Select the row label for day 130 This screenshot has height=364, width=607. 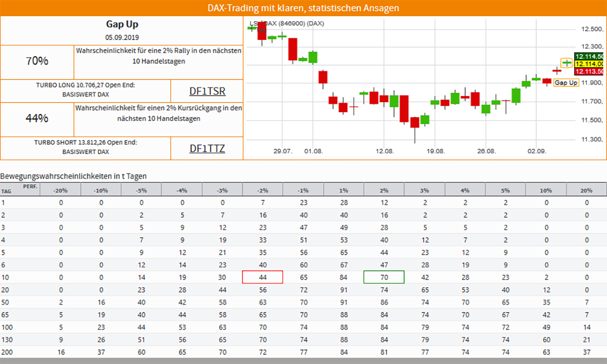click(x=6, y=339)
